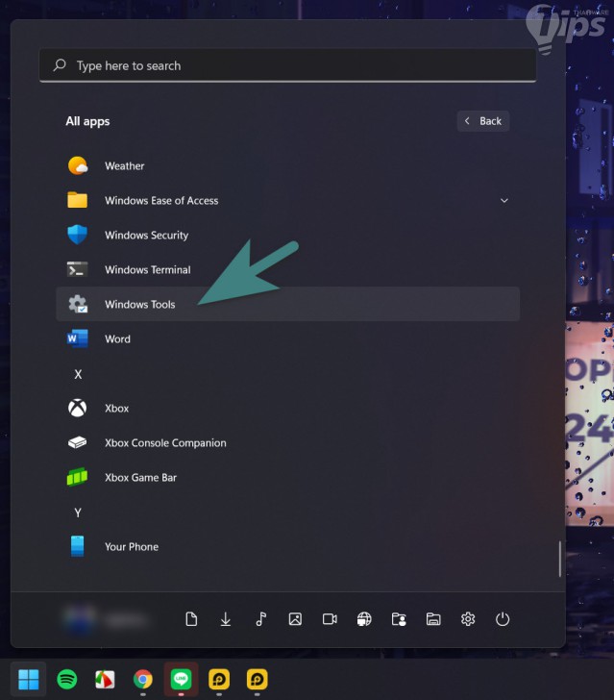The width and height of the screenshot is (614, 700).
Task: Open Your Phone app icon
Action: (x=77, y=546)
